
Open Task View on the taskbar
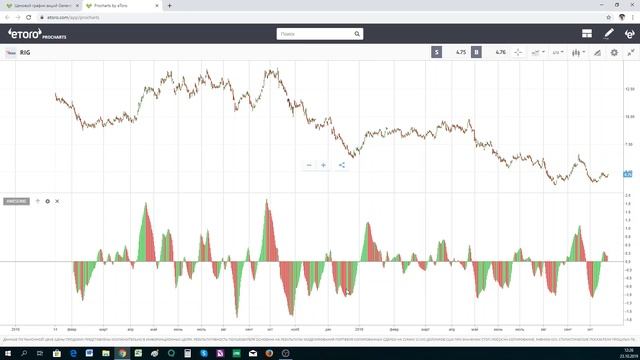[40, 353]
